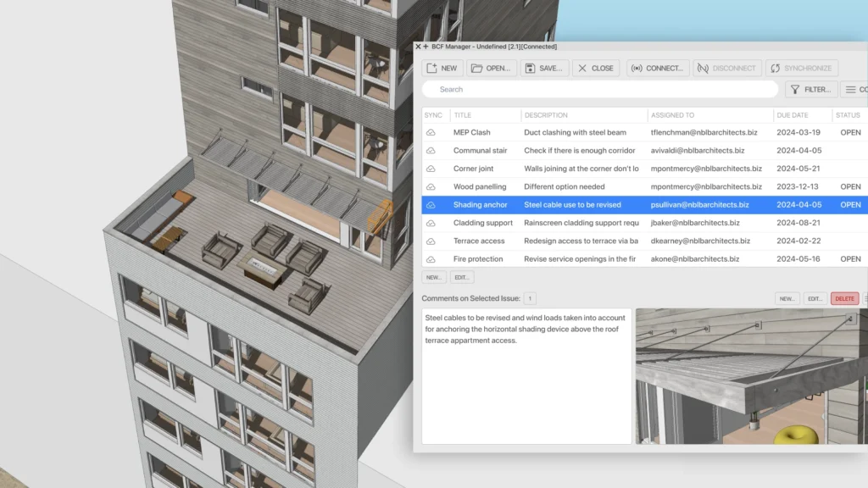This screenshot has height=488, width=868.
Task: Click the CLOSE file toolbar button
Action: (594, 69)
